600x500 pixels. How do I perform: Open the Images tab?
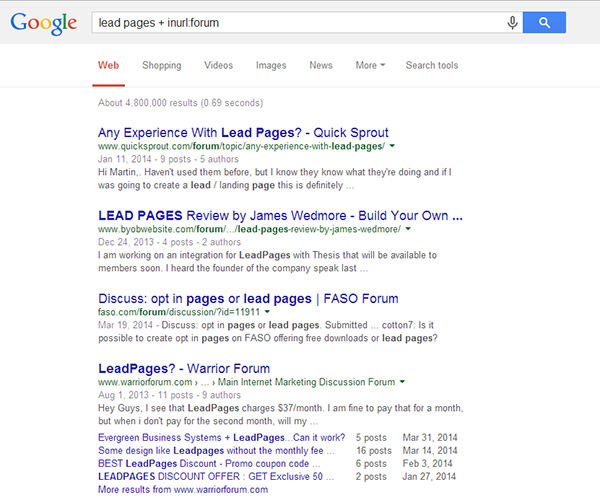click(271, 65)
